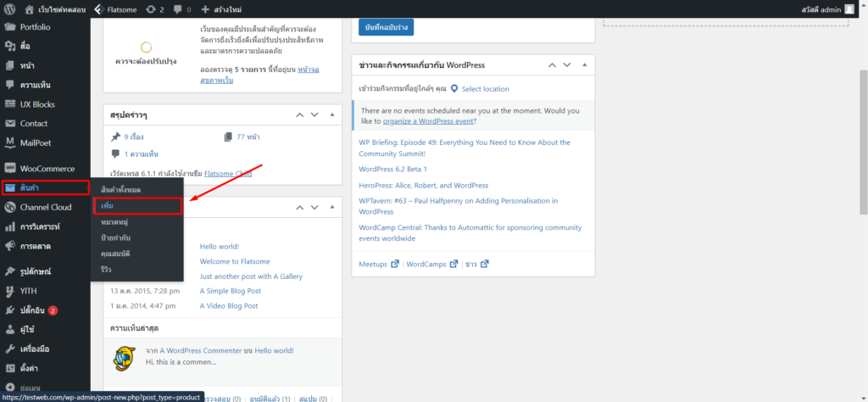Toggle collapse of the activity panel
The height and width of the screenshot is (402, 868).
pos(332,207)
